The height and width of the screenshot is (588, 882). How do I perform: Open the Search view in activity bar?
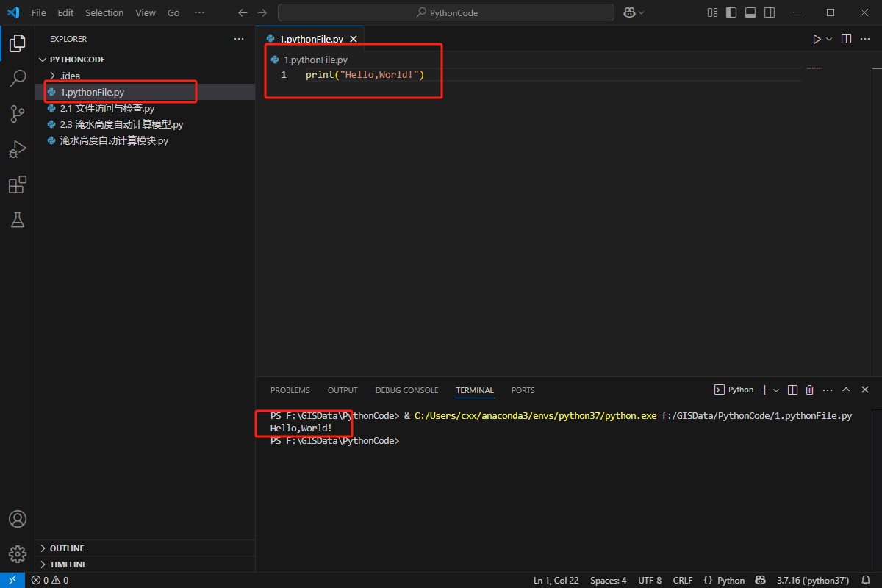[18, 79]
